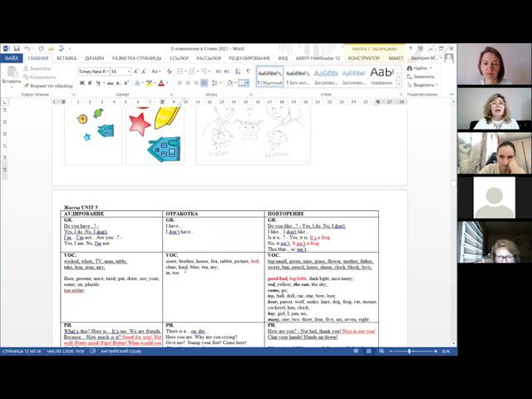532x399 pixels.
Task: Open the font size dropdown showing 16
Action: point(129,71)
